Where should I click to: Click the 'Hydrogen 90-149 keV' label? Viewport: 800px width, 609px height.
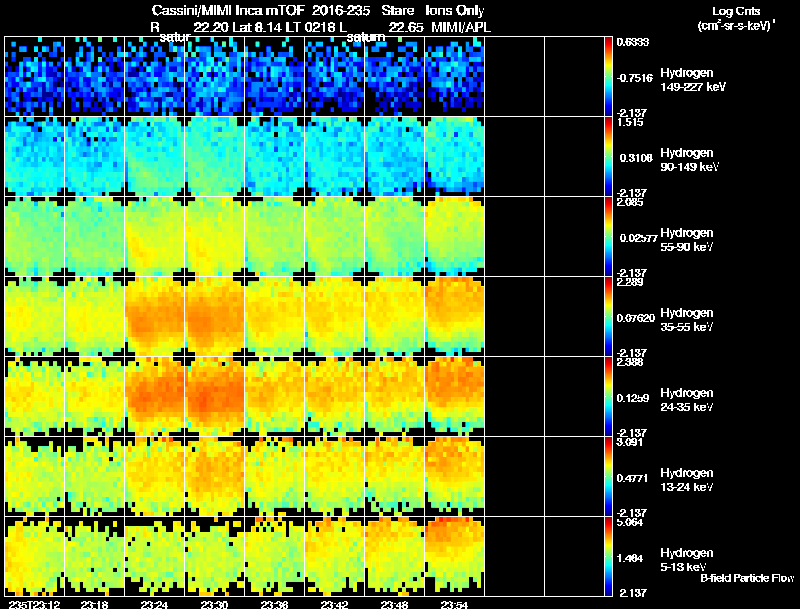click(690, 160)
